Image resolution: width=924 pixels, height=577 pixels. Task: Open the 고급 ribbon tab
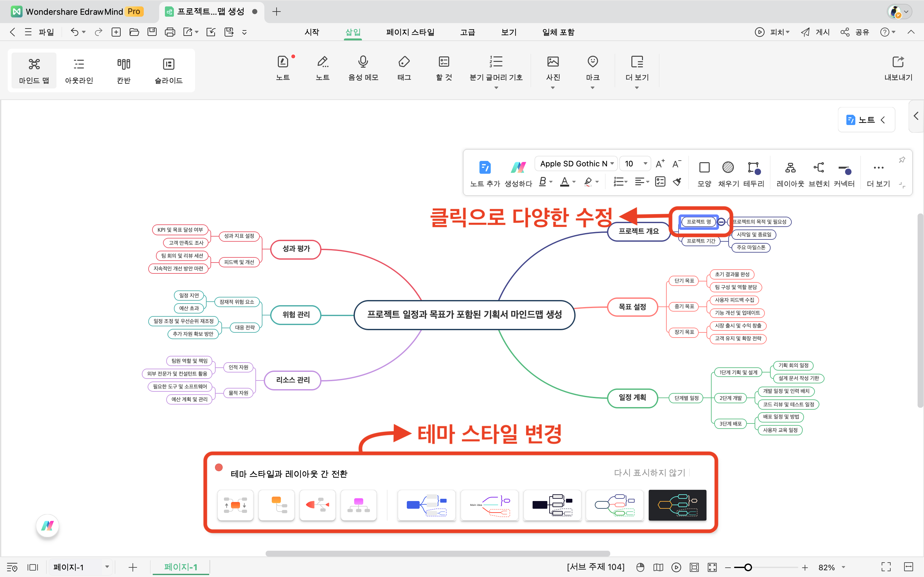467,32
